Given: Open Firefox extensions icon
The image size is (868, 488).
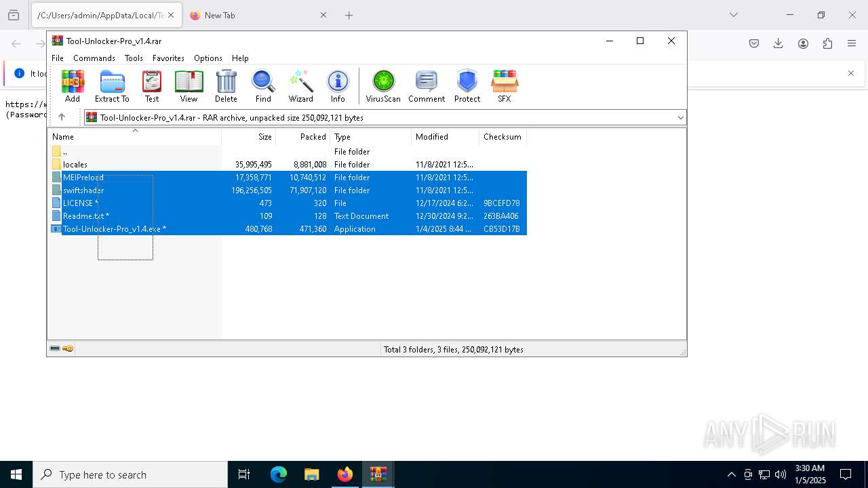Looking at the screenshot, I should pos(827,43).
